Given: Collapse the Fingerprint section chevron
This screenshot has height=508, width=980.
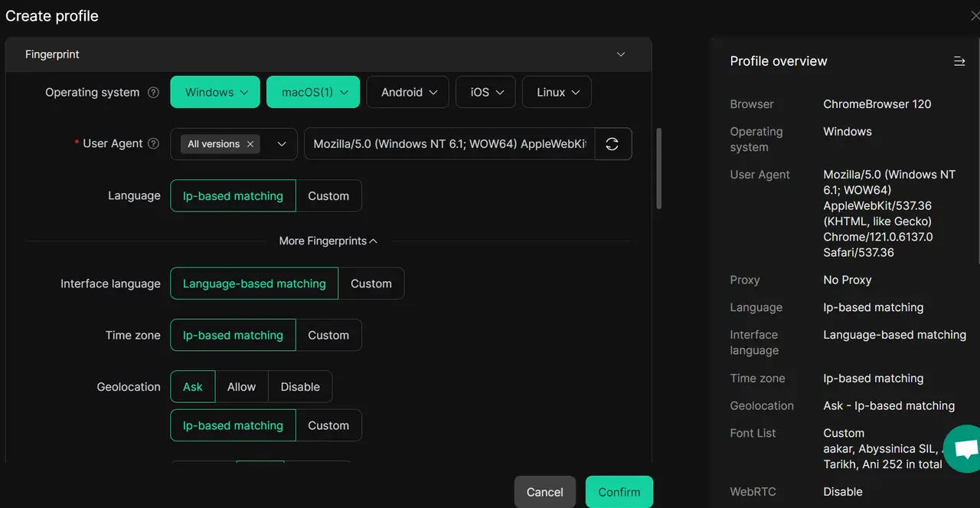Looking at the screenshot, I should coord(621,54).
